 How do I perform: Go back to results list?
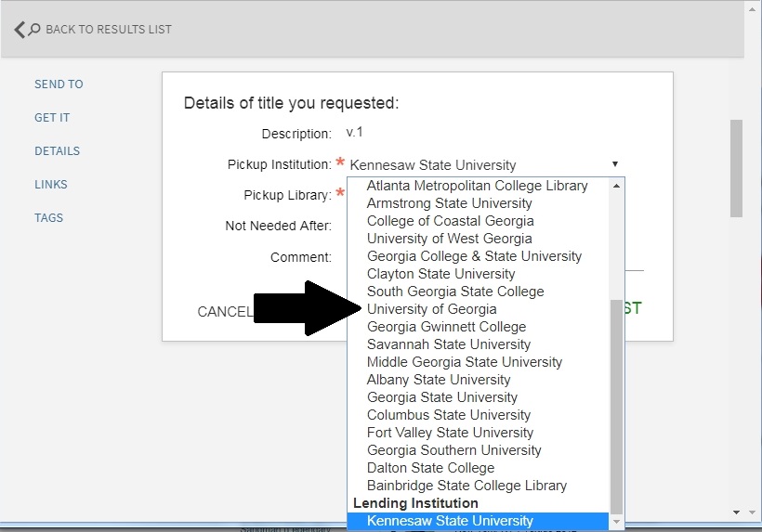click(x=108, y=29)
